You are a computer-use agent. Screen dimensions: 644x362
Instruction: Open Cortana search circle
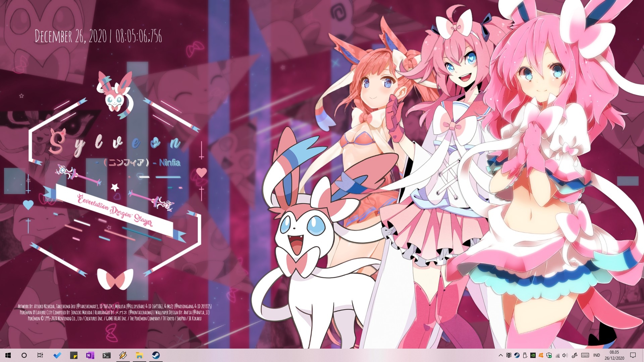click(x=24, y=355)
